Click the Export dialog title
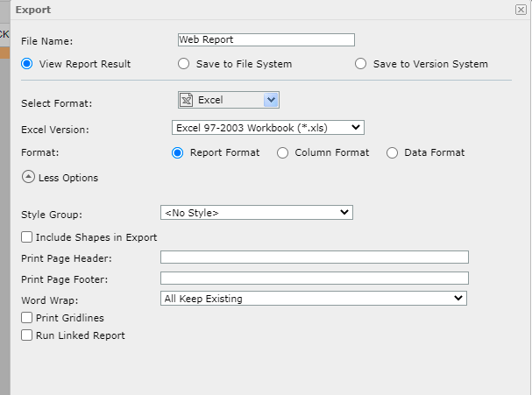Screen dimensions: 532x395 [x=33, y=10]
